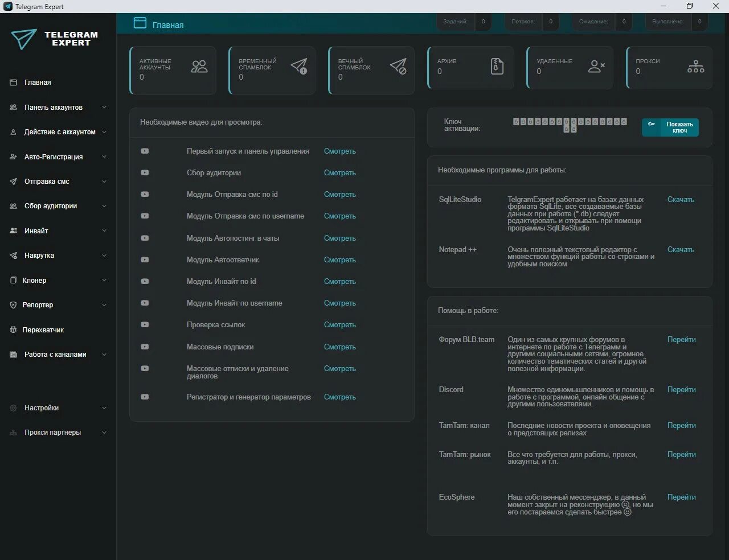Click the Активные аккаунты users icon

click(x=199, y=67)
